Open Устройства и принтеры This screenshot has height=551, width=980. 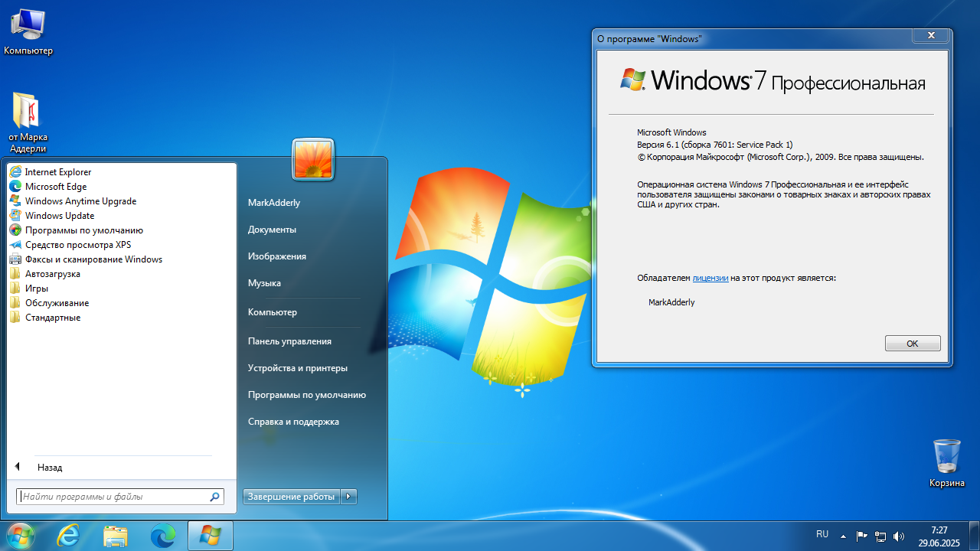(x=298, y=368)
